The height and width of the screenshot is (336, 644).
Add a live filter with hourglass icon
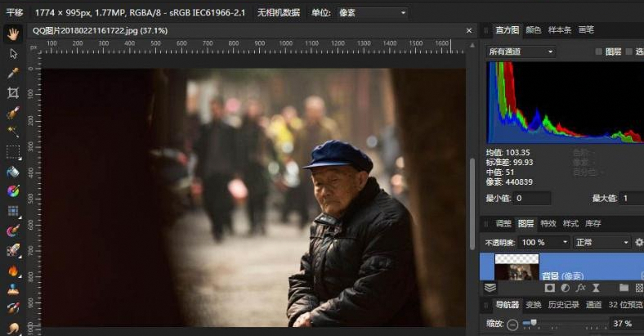(596, 288)
